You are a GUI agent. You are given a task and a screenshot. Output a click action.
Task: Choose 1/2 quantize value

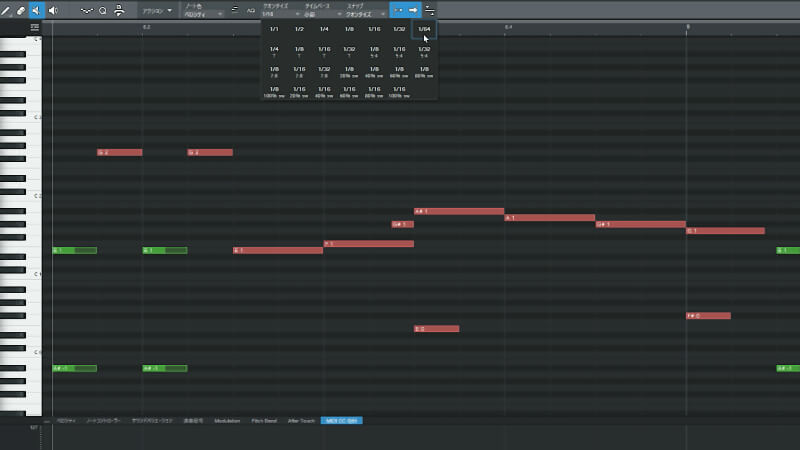(x=299, y=30)
